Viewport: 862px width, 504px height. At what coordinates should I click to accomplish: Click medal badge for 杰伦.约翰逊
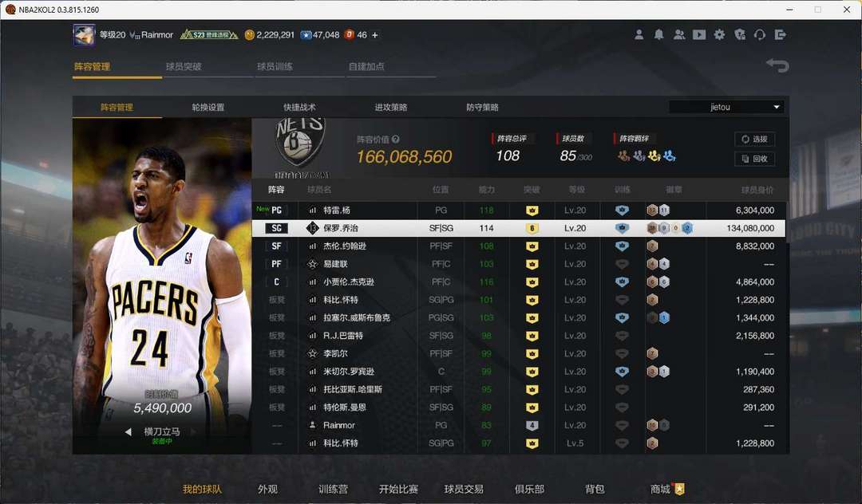pos(653,246)
